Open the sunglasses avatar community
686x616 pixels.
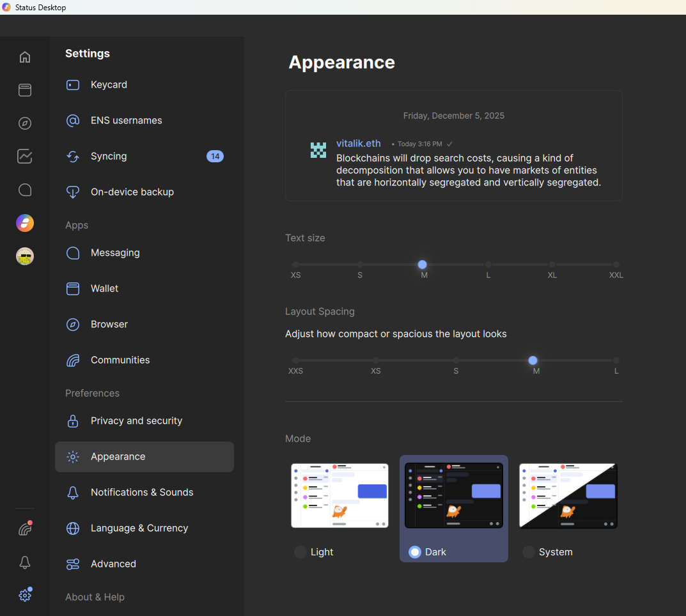coord(25,256)
